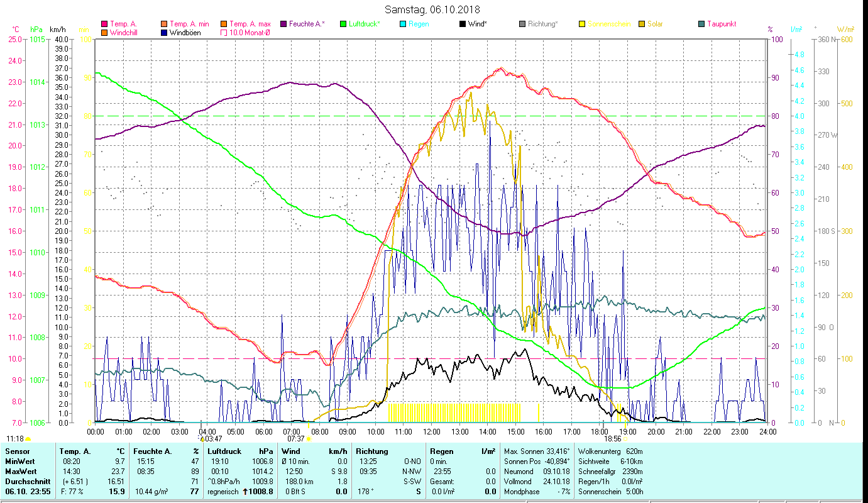Screen dimensions: 868x503
Task: Click the sunset marker at 18:56
Action: click(x=626, y=439)
